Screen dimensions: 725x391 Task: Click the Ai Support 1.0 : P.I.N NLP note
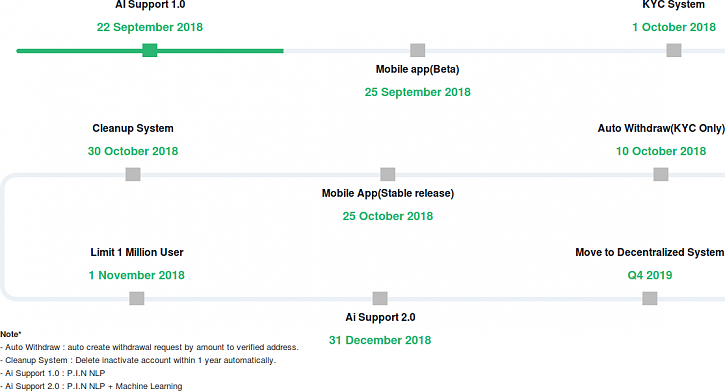[x=53, y=373]
